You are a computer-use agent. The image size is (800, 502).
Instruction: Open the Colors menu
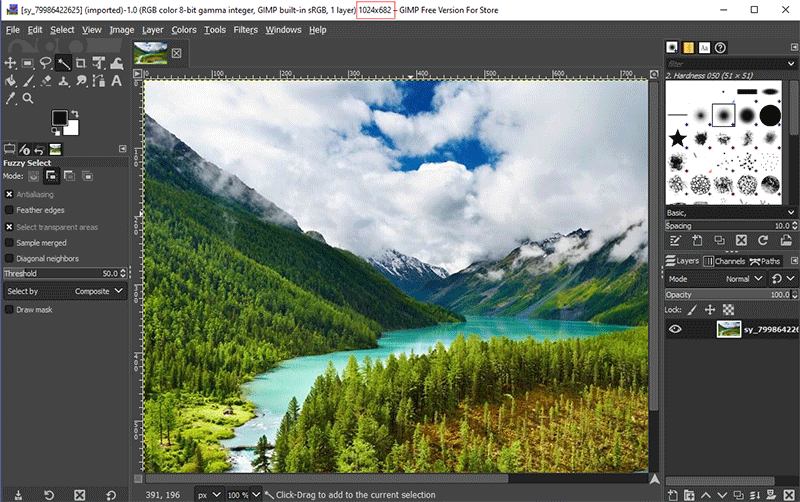183,30
